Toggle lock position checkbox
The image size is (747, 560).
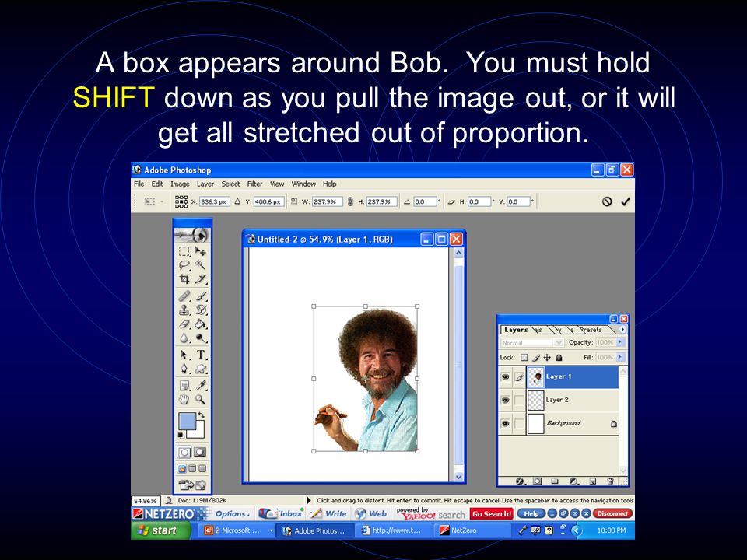tap(547, 357)
